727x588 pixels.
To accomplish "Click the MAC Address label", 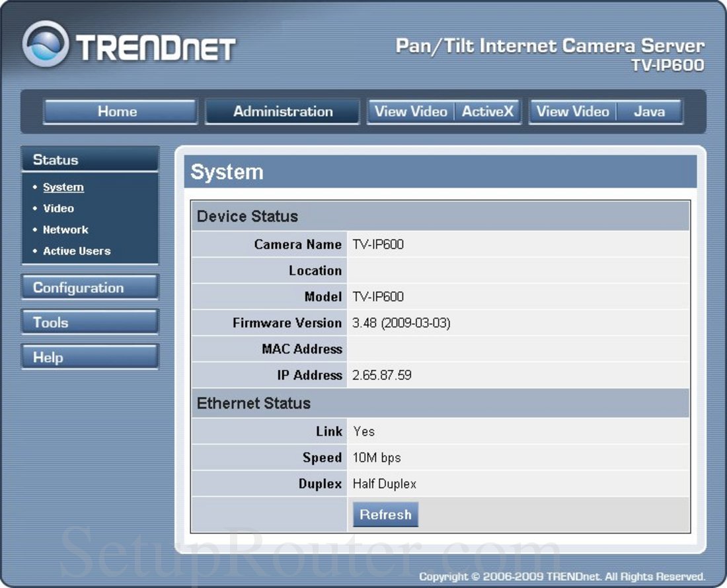I will click(302, 349).
